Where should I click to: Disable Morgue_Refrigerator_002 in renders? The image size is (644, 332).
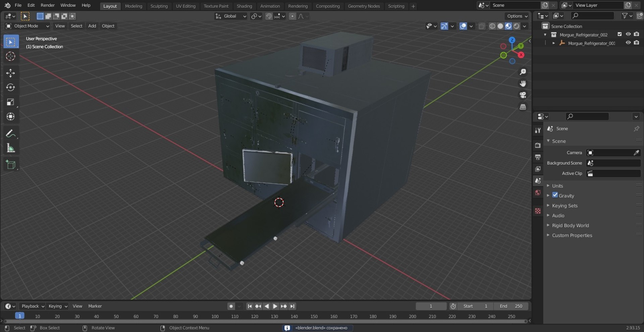tap(636, 34)
